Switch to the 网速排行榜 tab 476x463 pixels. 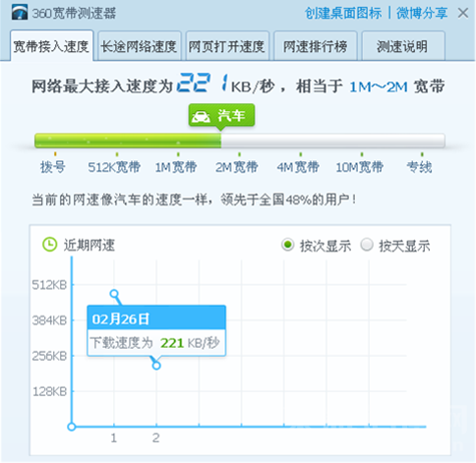click(315, 46)
